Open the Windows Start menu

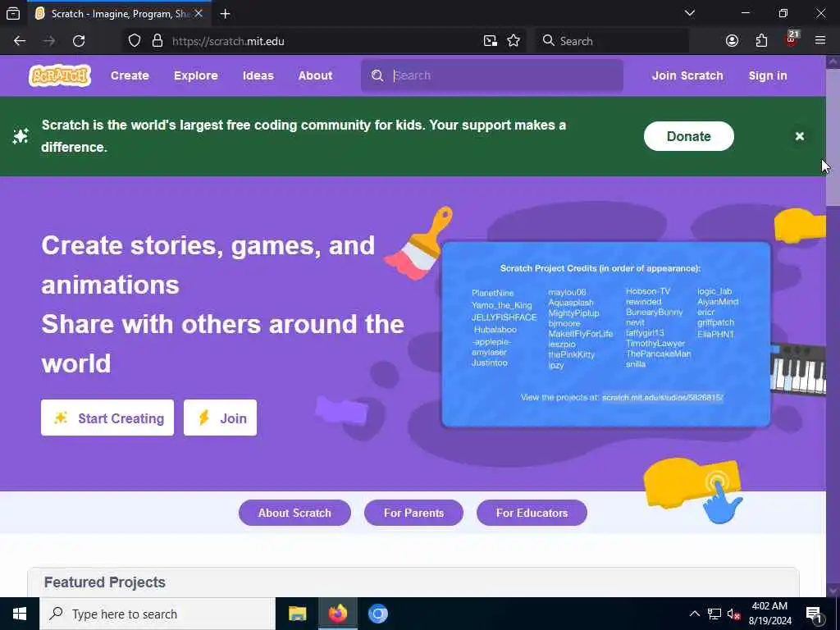tap(20, 614)
